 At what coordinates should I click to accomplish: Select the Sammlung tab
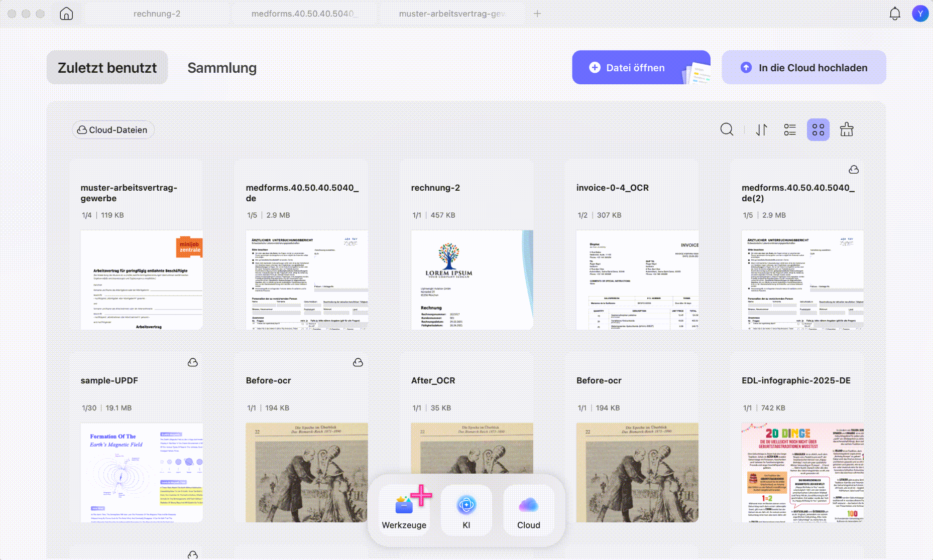[222, 67]
